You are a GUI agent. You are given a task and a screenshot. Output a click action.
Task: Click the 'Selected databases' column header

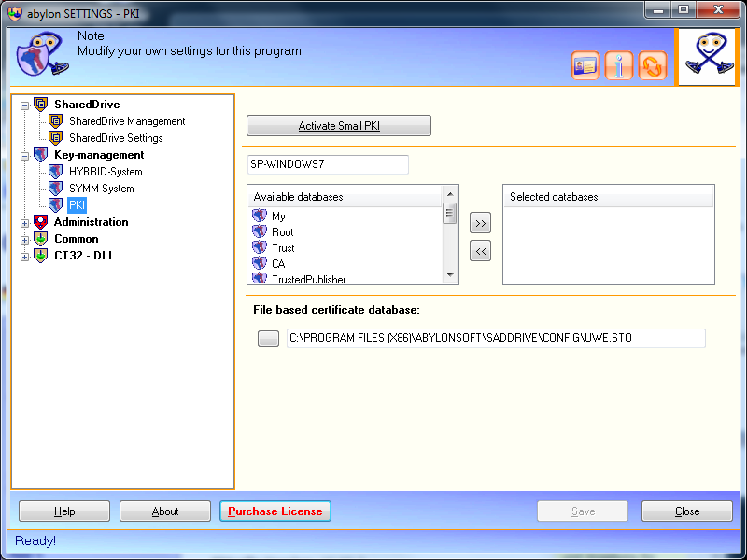609,197
